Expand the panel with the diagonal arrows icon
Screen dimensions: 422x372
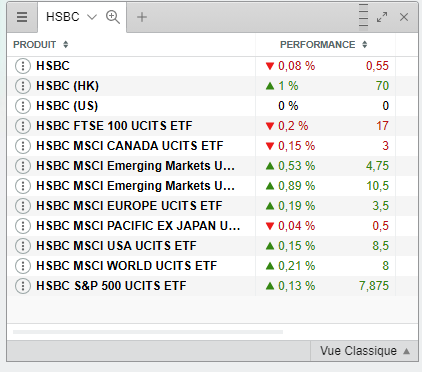(x=382, y=17)
